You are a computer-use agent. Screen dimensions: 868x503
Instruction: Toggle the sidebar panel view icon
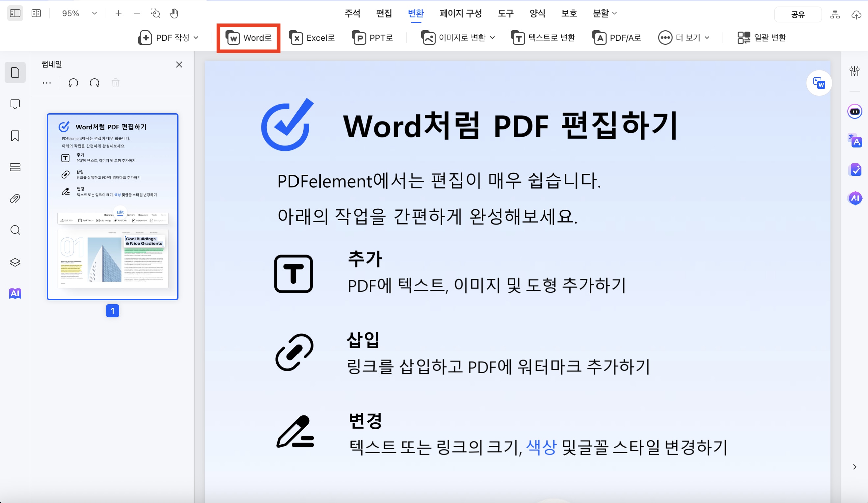pos(15,13)
